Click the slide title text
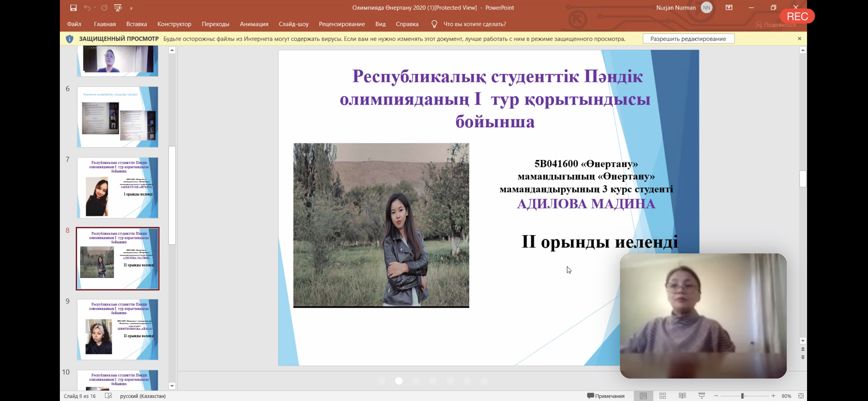The width and height of the screenshot is (868, 401). coord(495,99)
